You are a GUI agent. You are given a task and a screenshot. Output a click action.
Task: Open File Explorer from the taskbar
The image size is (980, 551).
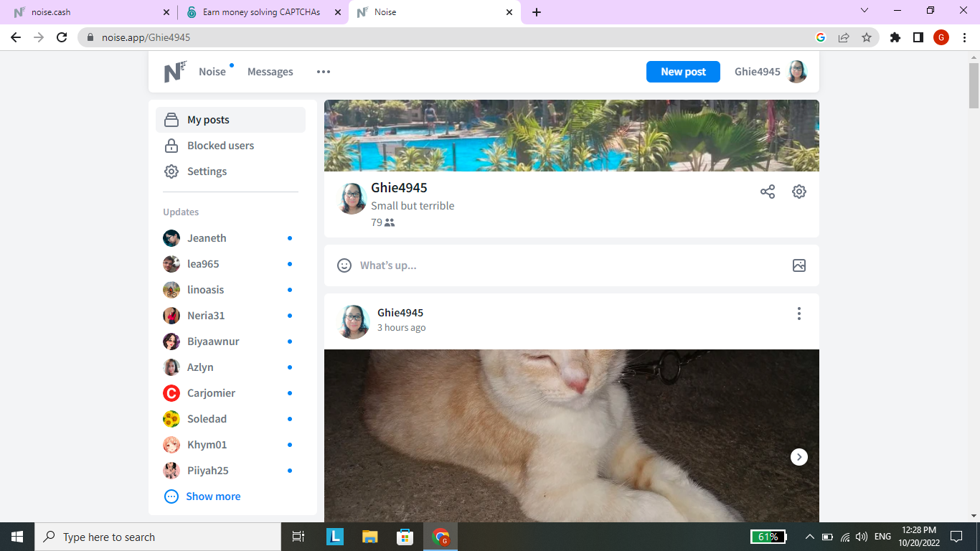(x=369, y=537)
